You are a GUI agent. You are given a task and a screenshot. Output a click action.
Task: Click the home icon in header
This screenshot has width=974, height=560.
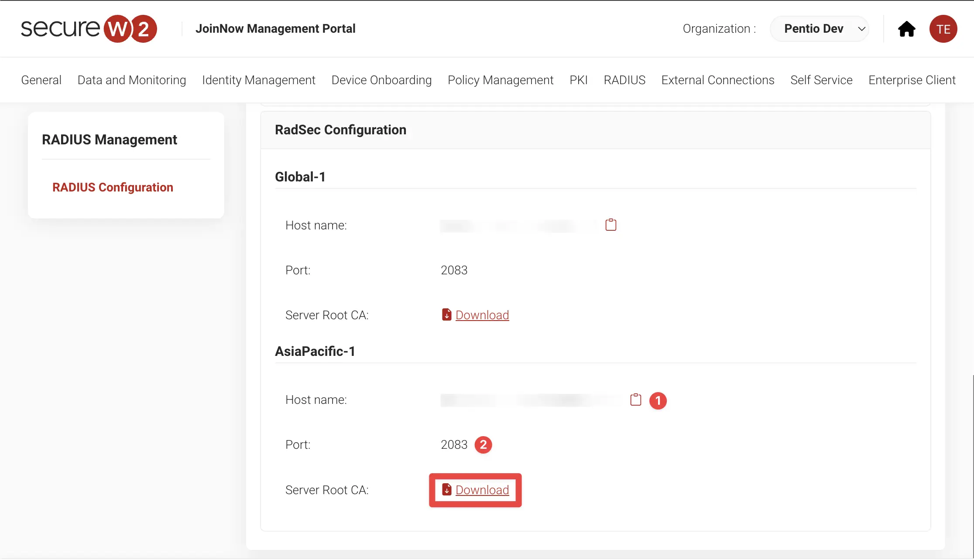coord(906,29)
